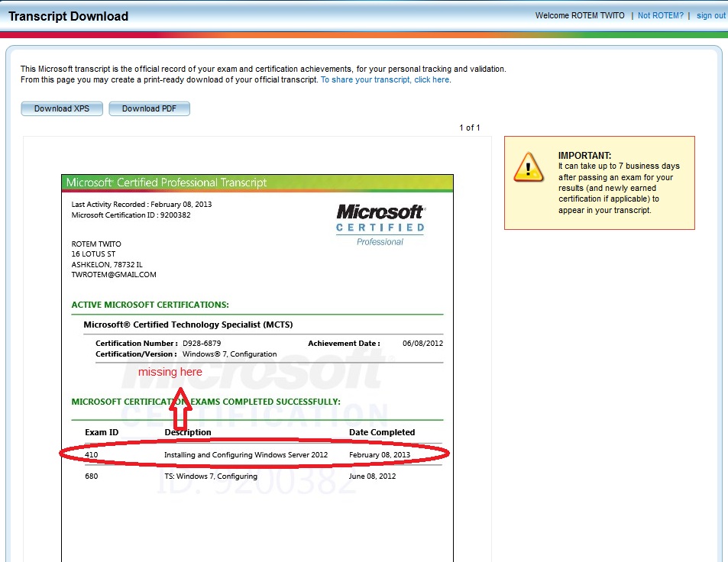
Task: Click the address line '16 LOTUS ST'
Action: coord(93,254)
